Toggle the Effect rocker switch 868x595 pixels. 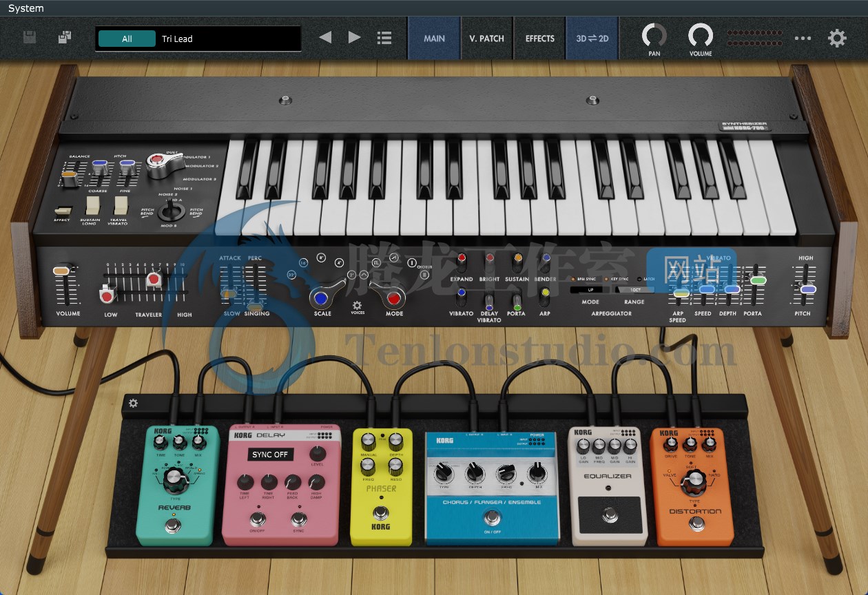tap(63, 209)
